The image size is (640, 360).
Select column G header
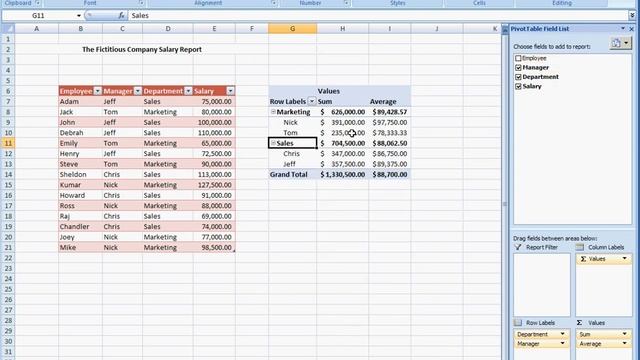pos(292,29)
